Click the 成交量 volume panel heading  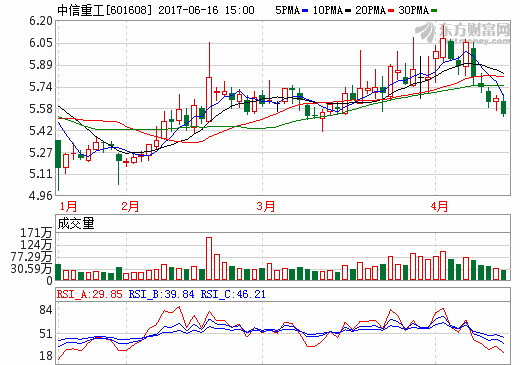(x=76, y=223)
